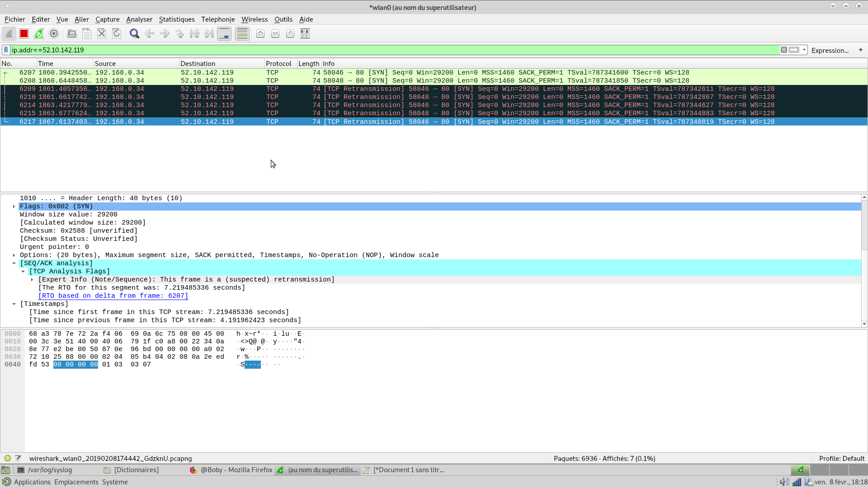Go to specified packet icon

click(179, 33)
